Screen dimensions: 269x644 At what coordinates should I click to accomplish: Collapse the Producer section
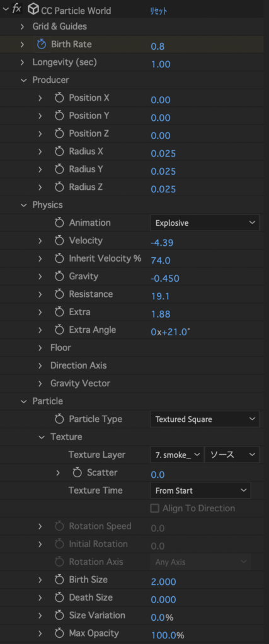[23, 80]
